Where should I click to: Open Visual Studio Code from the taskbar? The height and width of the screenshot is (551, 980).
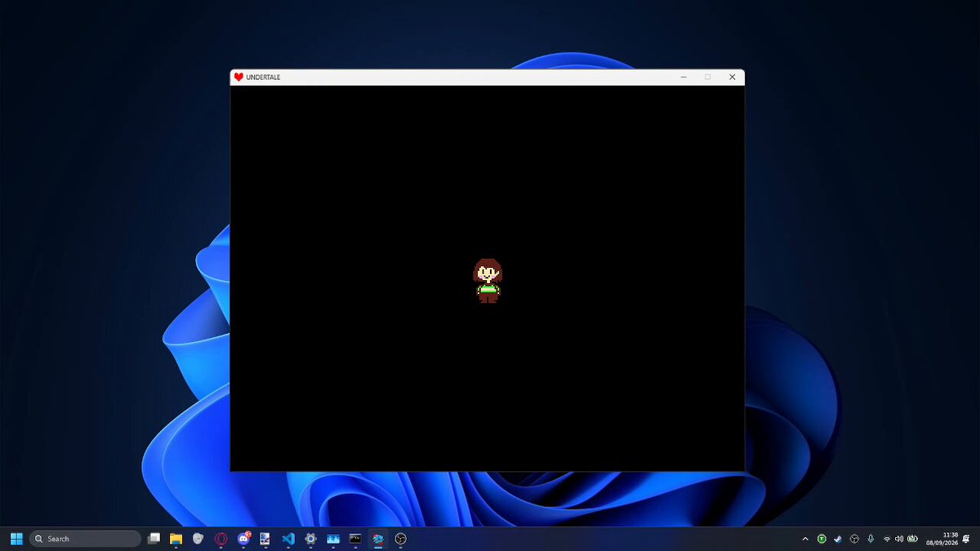point(287,539)
